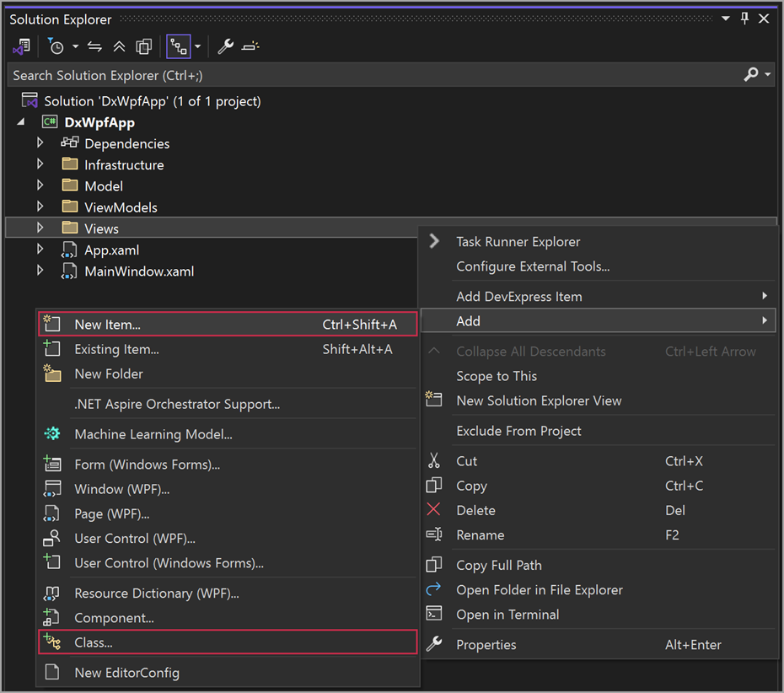The height and width of the screenshot is (693, 784).
Task: Click the Pending Changes Filter clock icon
Action: 56,47
